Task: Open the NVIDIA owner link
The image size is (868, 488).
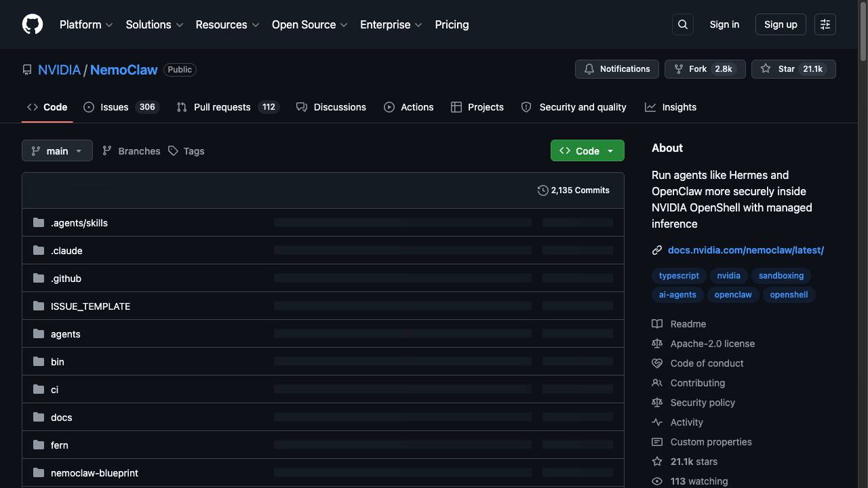Action: click(59, 70)
